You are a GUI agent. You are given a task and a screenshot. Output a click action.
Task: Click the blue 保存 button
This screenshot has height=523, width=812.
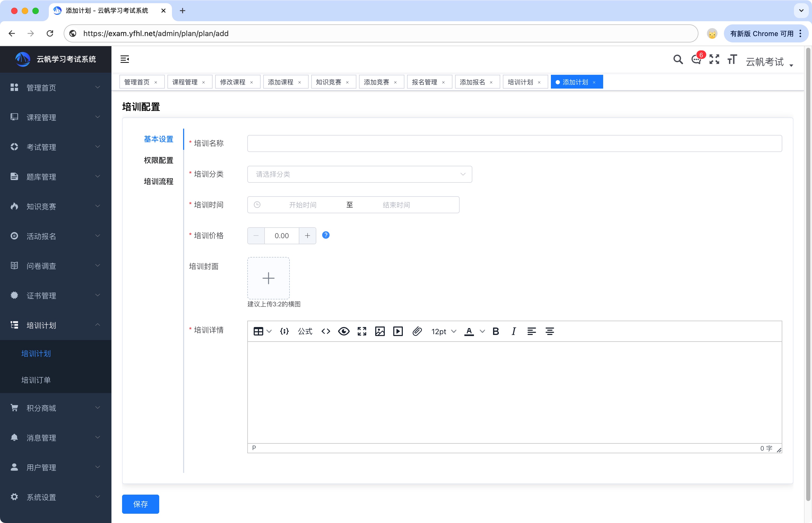[140, 504]
